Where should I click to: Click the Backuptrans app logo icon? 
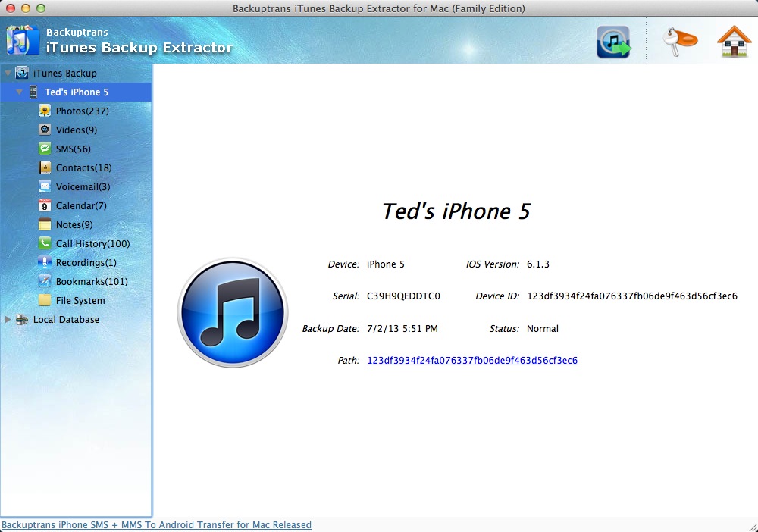pos(22,40)
